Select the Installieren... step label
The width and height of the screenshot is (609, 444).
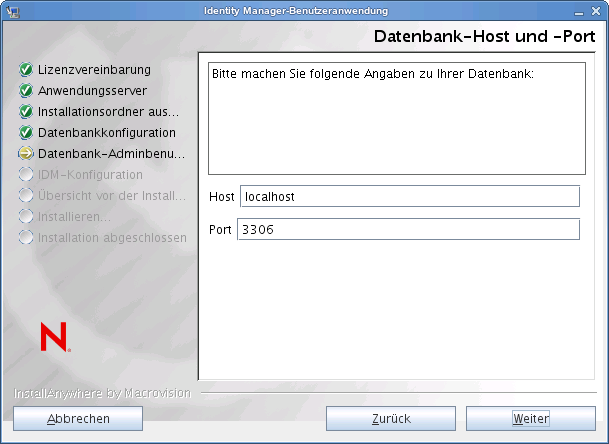pyautogui.click(x=74, y=216)
